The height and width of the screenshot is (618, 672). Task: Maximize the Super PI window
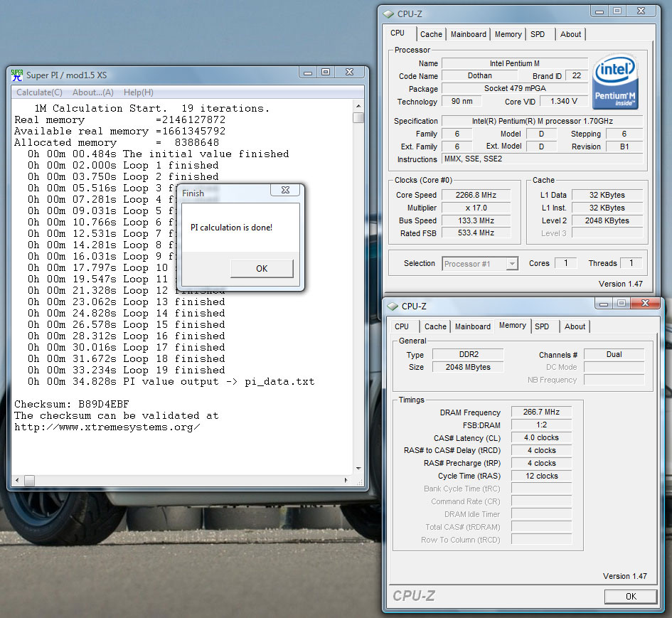(x=326, y=73)
